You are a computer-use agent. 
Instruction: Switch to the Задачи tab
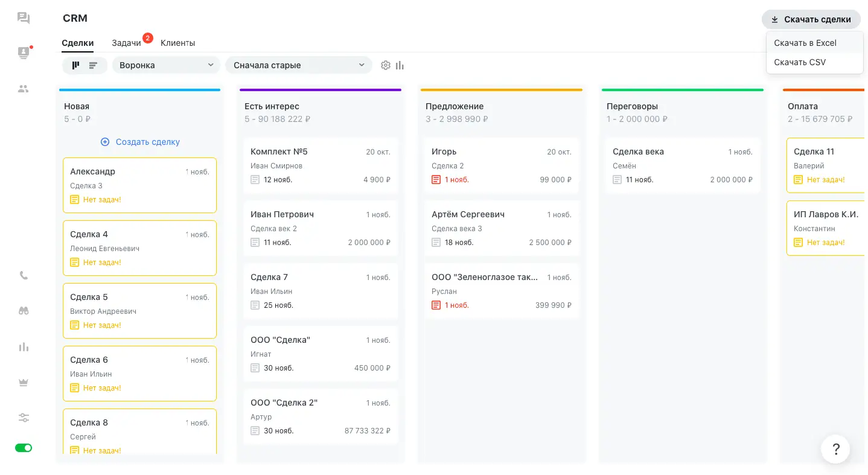(x=126, y=43)
